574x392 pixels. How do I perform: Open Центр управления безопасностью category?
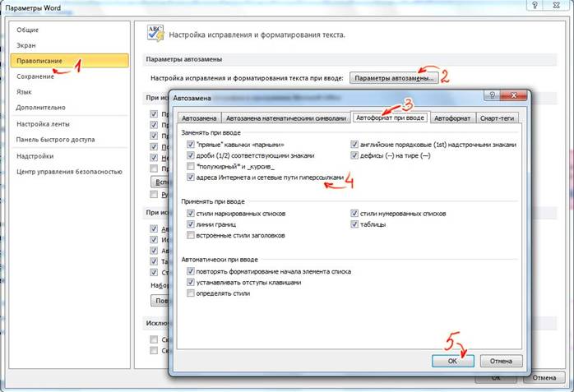(x=69, y=172)
